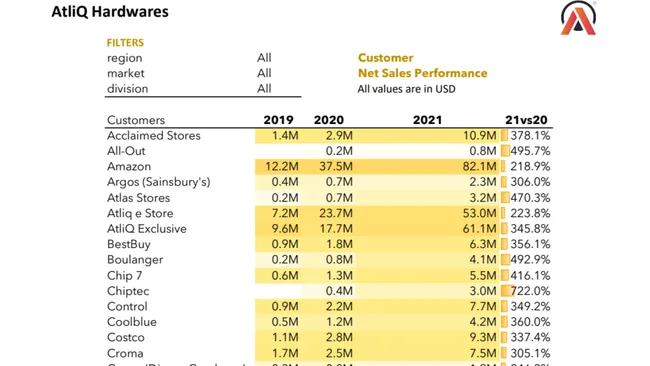Screen dimensions: 650x366
Task: Click Amazon 2021 value 82.1M
Action: tap(479, 167)
